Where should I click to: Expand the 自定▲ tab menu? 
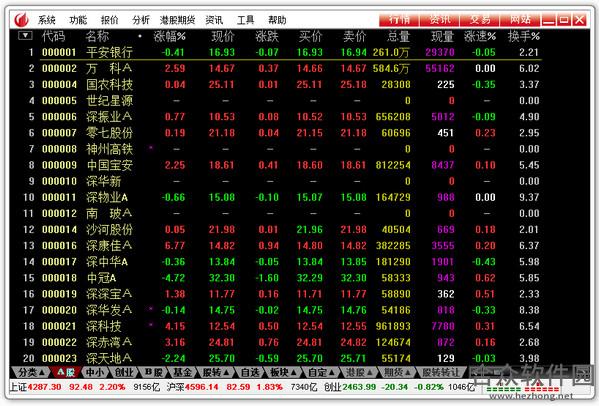click(x=322, y=372)
